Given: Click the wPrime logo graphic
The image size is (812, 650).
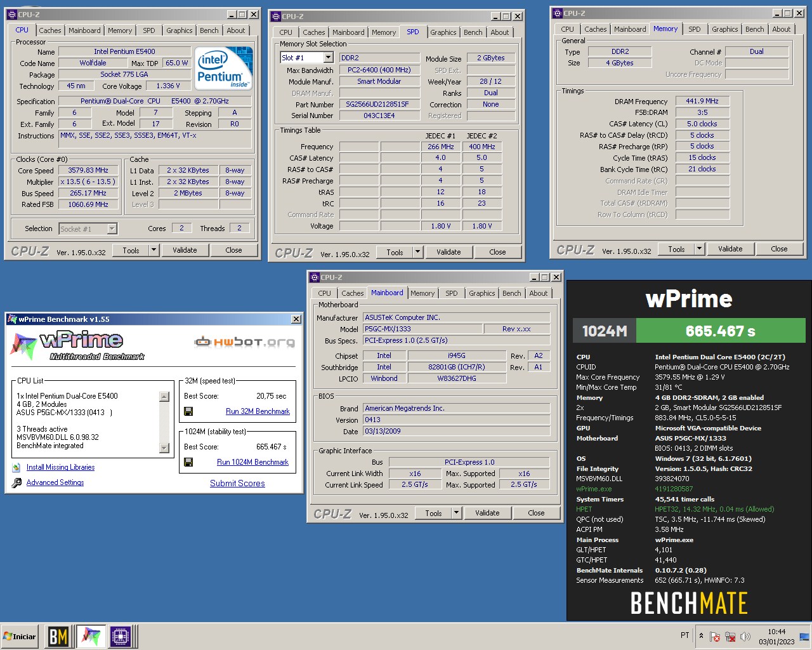Looking at the screenshot, I should 77,345.
